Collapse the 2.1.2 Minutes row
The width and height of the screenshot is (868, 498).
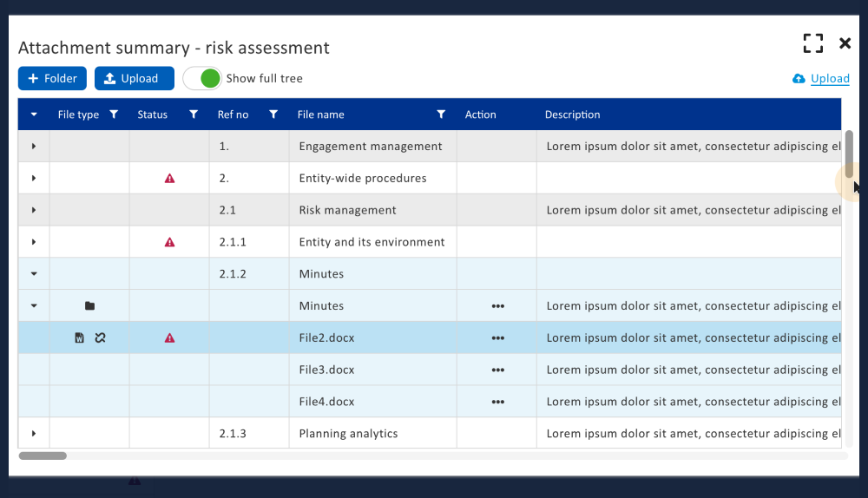[34, 274]
